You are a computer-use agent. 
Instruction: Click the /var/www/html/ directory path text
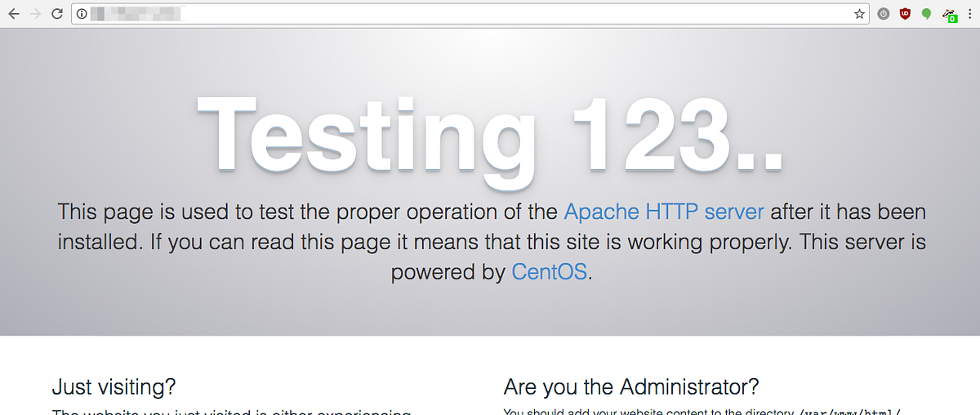coord(851,412)
